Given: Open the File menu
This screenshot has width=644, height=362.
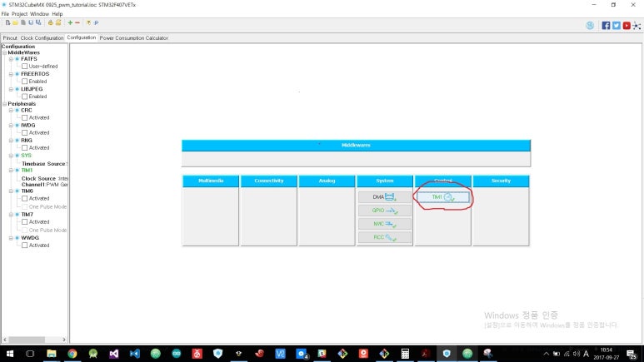Looking at the screenshot, I should click(x=5, y=14).
